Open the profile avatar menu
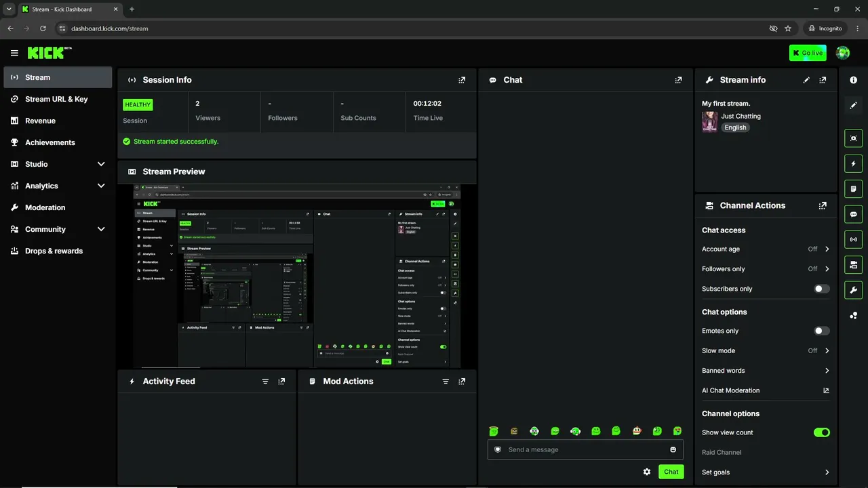Screen dimensions: 868x488 843,53
